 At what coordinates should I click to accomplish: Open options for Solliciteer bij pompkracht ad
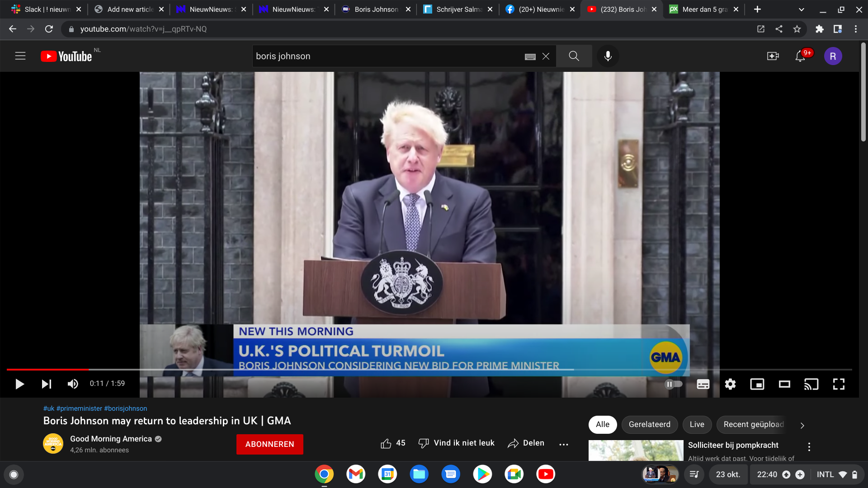(x=809, y=447)
